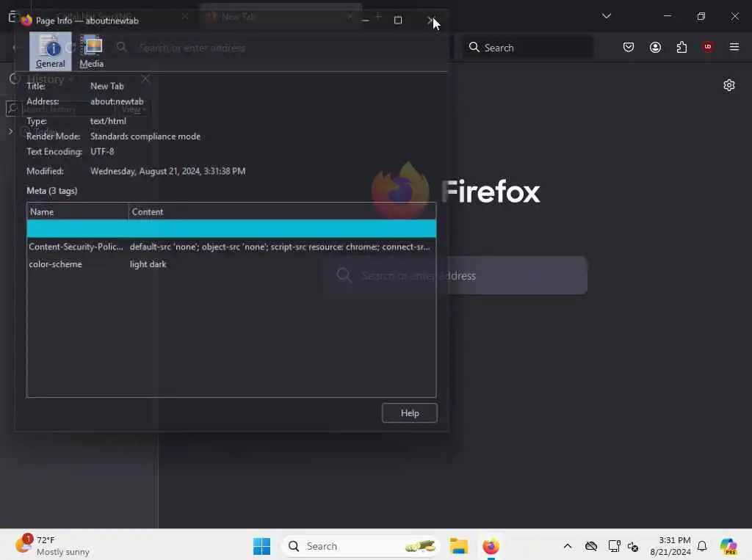Minimize the Firefox main window
This screenshot has height=560, width=752.
(x=667, y=16)
